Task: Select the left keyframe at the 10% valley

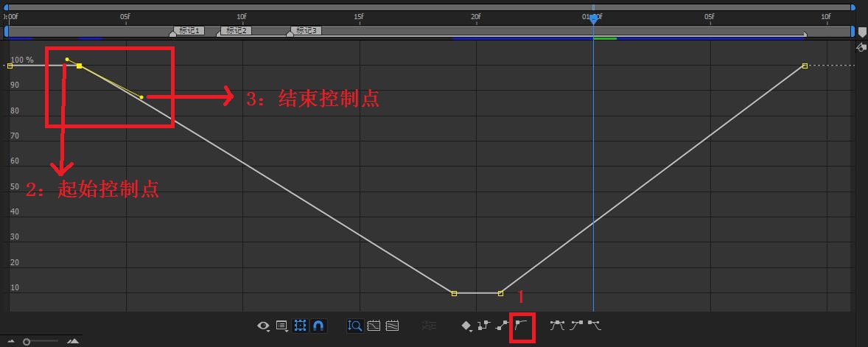Action: pos(454,293)
